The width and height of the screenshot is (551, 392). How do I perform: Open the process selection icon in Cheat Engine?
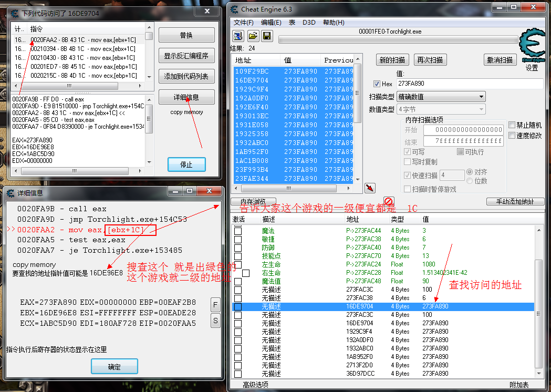pos(238,36)
